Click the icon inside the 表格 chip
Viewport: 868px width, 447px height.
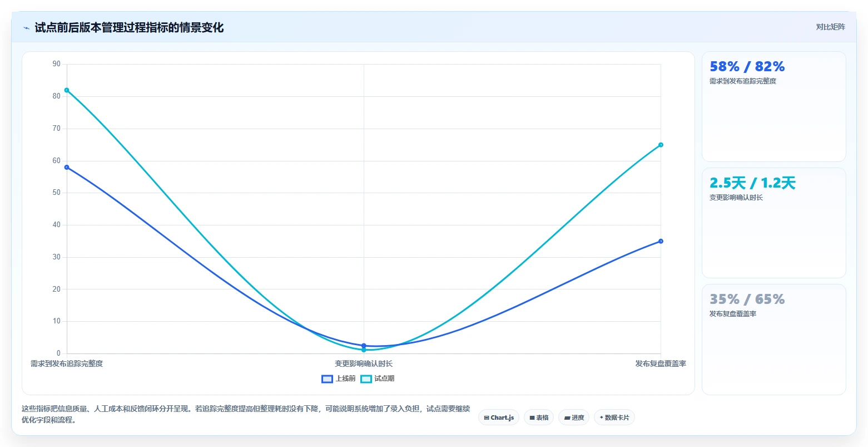click(x=532, y=417)
